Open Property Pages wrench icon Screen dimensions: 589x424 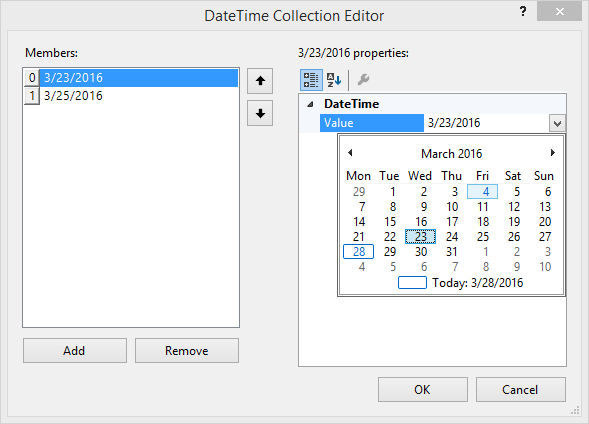click(x=363, y=80)
